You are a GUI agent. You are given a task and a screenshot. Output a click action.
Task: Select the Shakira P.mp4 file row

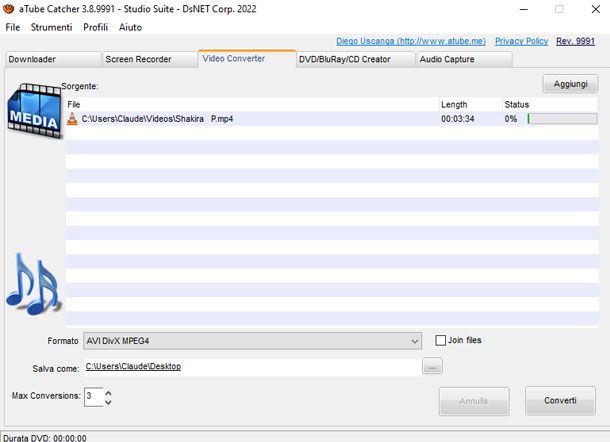[332, 119]
